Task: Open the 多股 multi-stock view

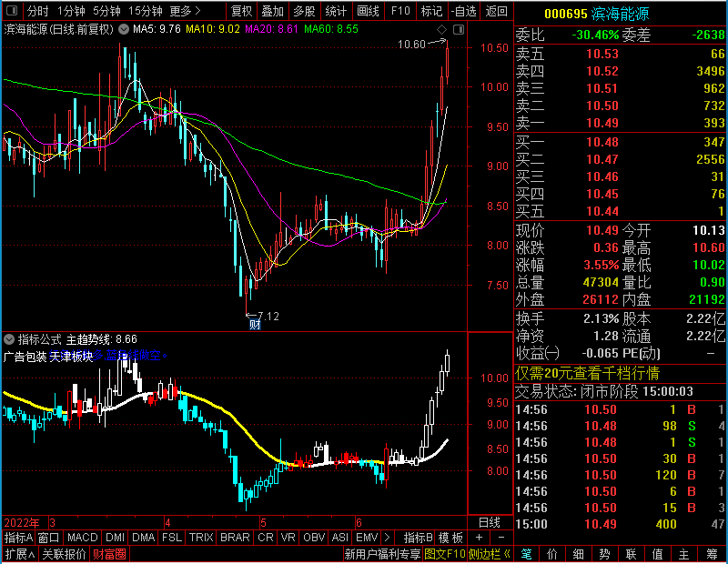Action: coord(304,11)
